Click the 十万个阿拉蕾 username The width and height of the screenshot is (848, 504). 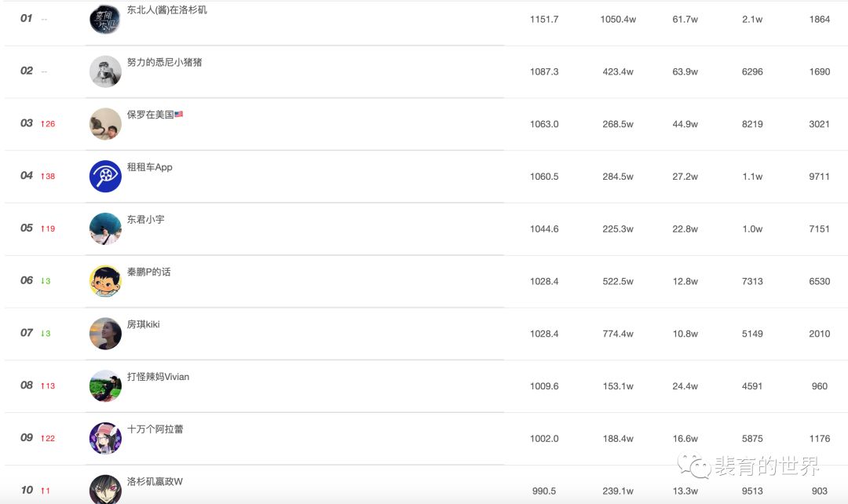(x=155, y=429)
